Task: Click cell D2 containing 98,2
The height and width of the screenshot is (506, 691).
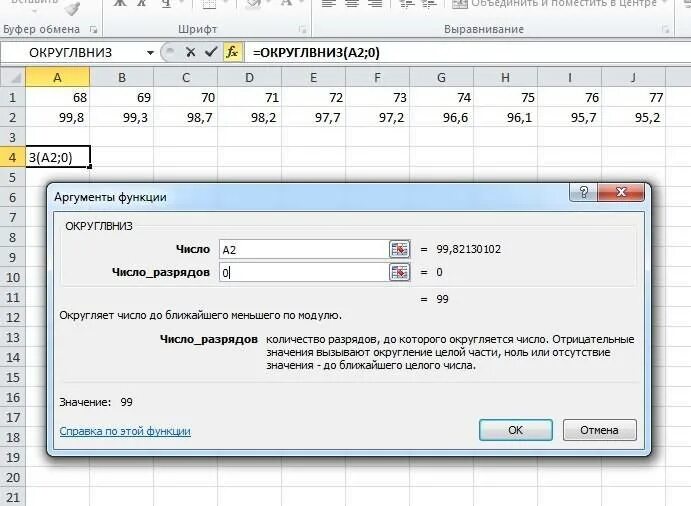Action: [x=249, y=118]
